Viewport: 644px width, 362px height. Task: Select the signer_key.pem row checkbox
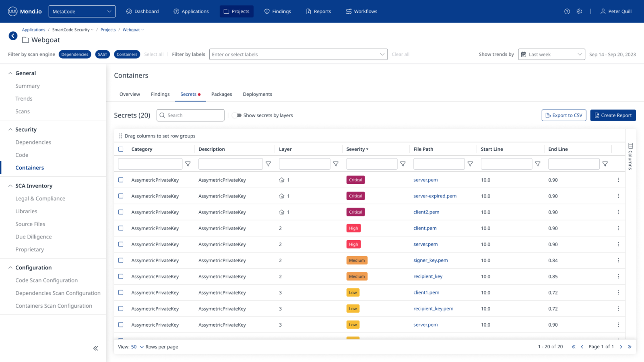[121, 260]
